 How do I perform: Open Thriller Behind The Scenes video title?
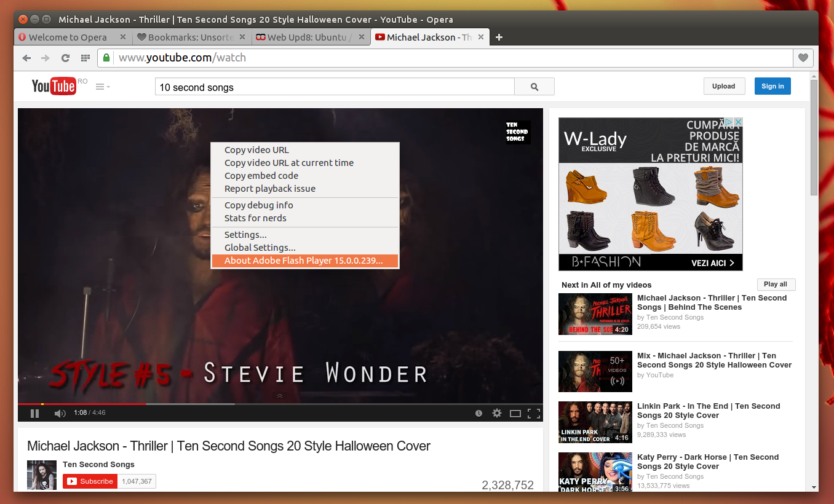712,302
